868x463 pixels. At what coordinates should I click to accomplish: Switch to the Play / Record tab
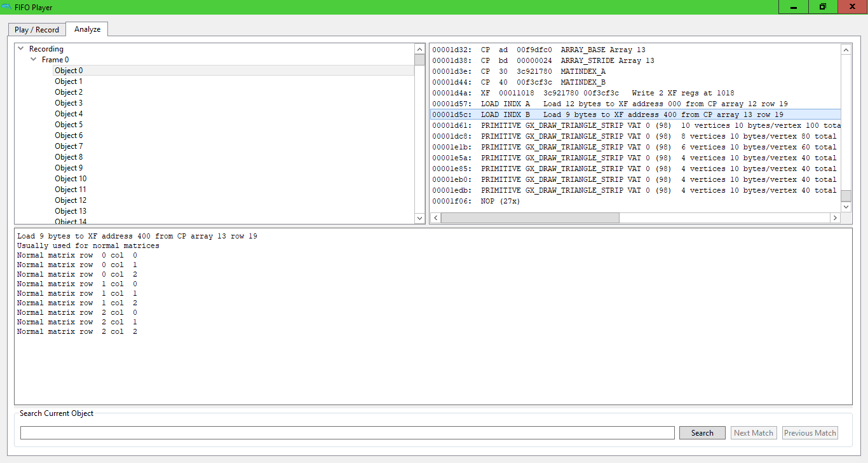37,30
